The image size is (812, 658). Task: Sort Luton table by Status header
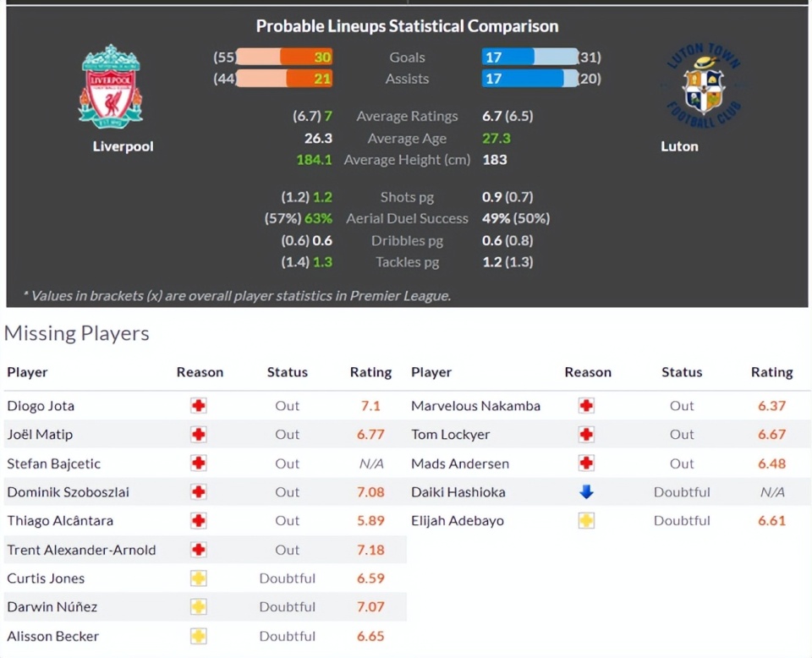tap(682, 372)
